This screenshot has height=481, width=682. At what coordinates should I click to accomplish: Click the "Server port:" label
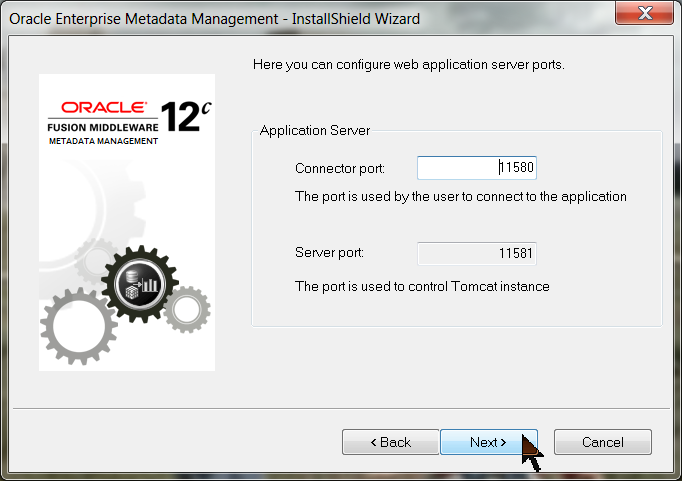(x=329, y=254)
